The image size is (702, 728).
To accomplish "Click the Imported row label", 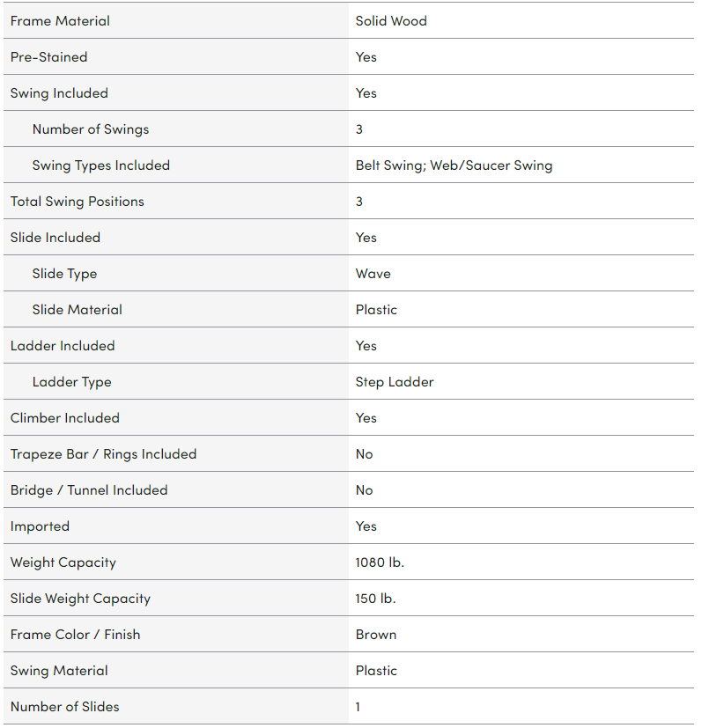I will (40, 526).
